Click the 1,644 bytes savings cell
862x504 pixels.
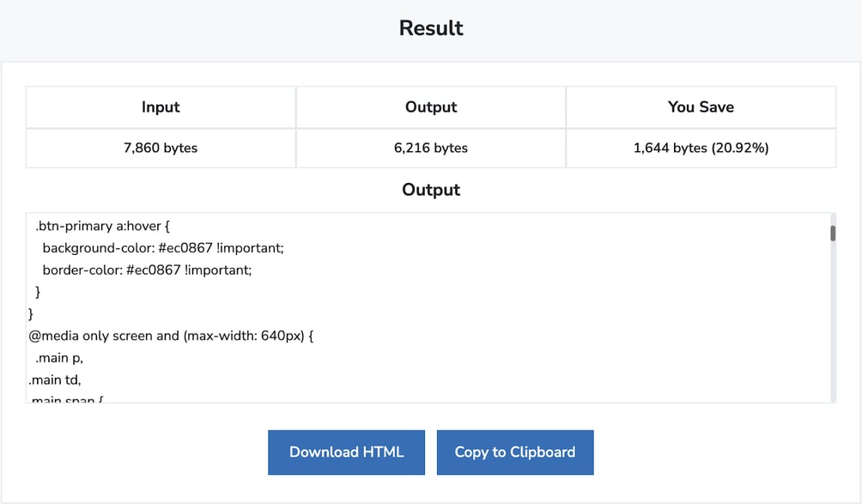[x=701, y=147]
